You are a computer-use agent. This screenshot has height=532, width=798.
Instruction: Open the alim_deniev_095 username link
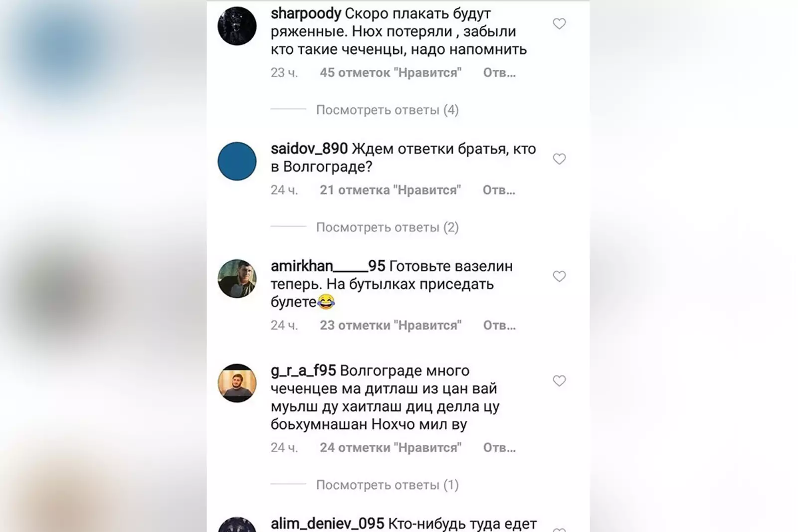(x=327, y=524)
